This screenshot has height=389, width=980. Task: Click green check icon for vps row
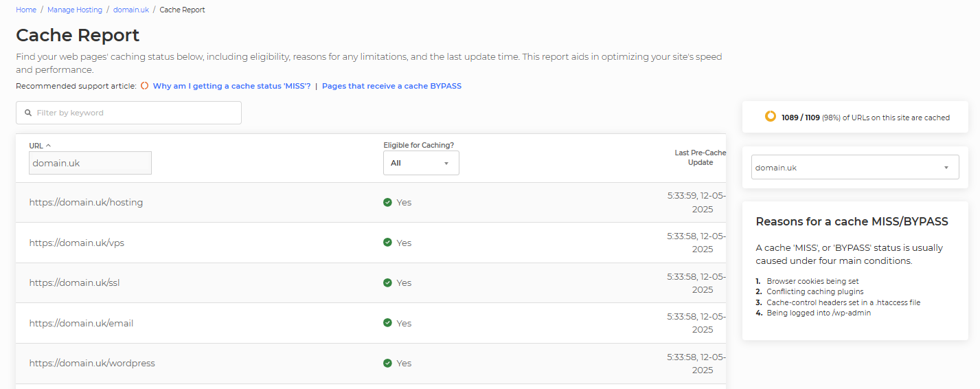click(387, 243)
